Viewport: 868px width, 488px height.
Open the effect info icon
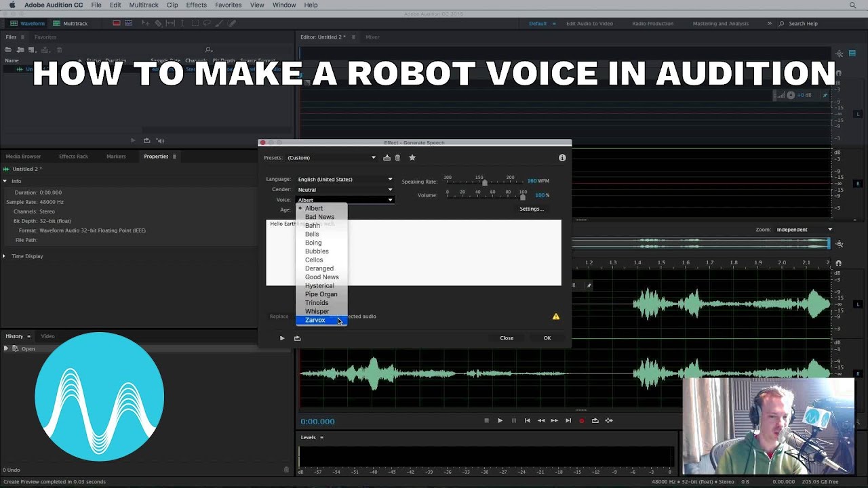(562, 157)
